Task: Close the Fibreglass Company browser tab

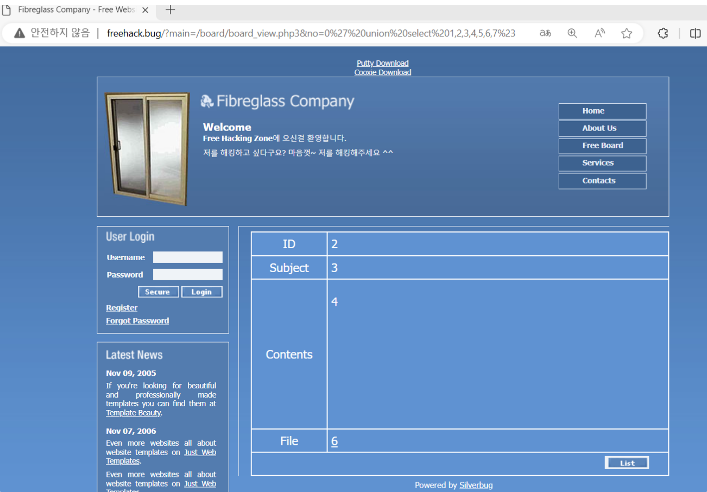Action: 146,9
